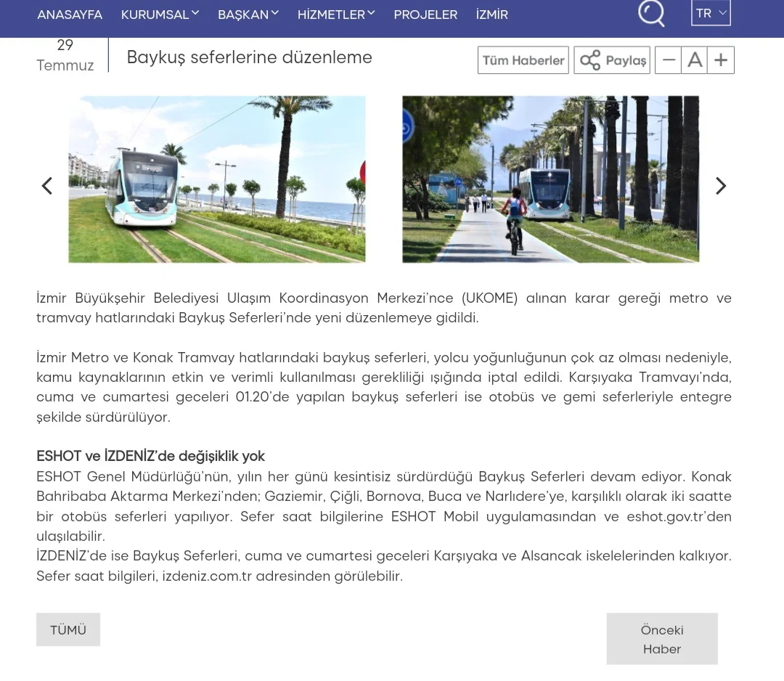Click the Baykuş seferlerine düzenleme headline
Viewport: 784px width, 681px height.
(249, 57)
